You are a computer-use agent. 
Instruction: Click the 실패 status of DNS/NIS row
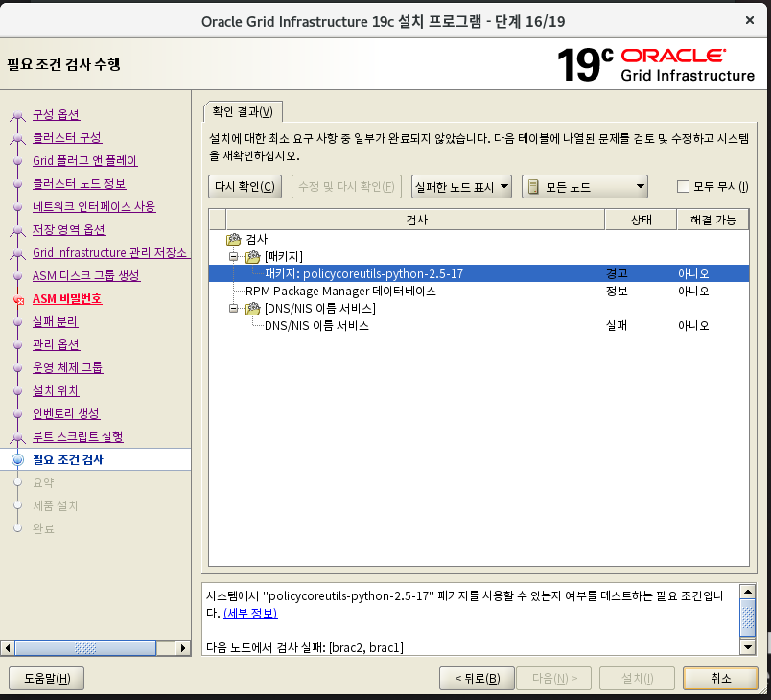617,325
